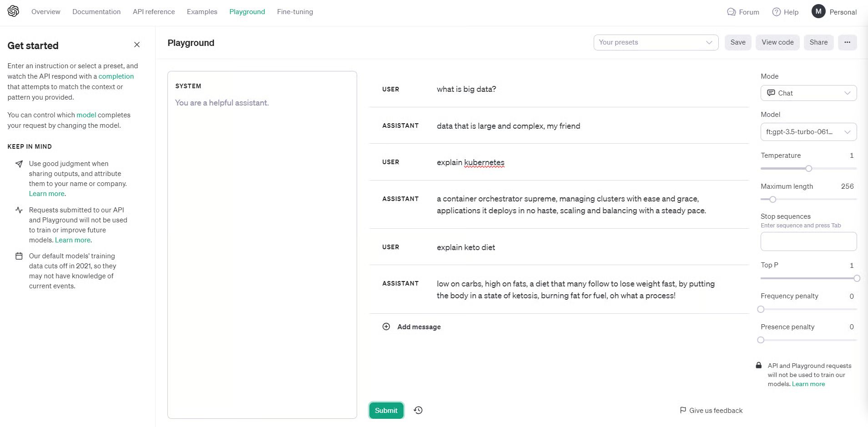This screenshot has height=427, width=868.
Task: Open the three-dots more options menu
Action: click(x=847, y=42)
